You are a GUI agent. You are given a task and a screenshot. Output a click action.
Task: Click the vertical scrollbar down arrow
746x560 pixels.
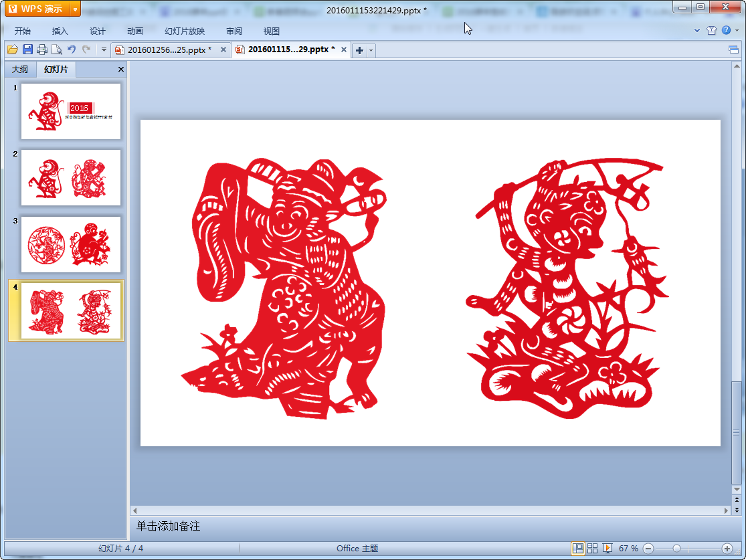tap(737, 489)
